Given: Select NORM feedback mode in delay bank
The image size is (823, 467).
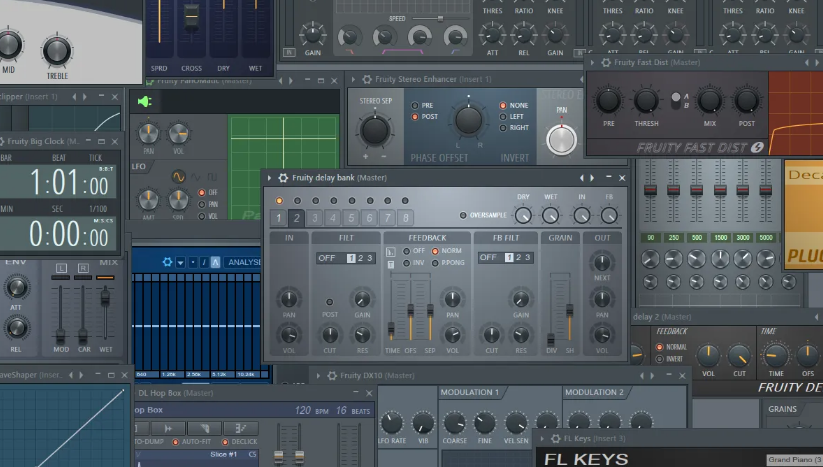Looking at the screenshot, I should pos(435,251).
